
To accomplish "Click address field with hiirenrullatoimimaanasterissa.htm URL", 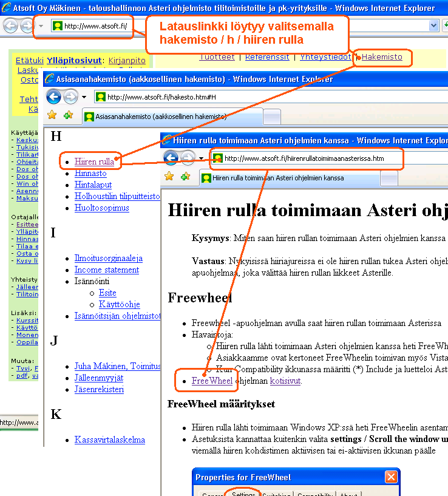I will [330, 158].
